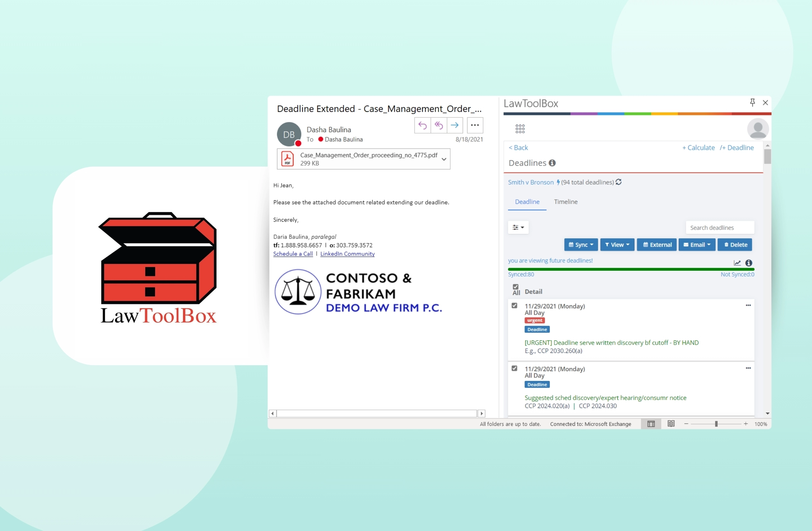Screen dimensions: 812x531
Task: Open the chart graph icon
Action: [x=737, y=263]
